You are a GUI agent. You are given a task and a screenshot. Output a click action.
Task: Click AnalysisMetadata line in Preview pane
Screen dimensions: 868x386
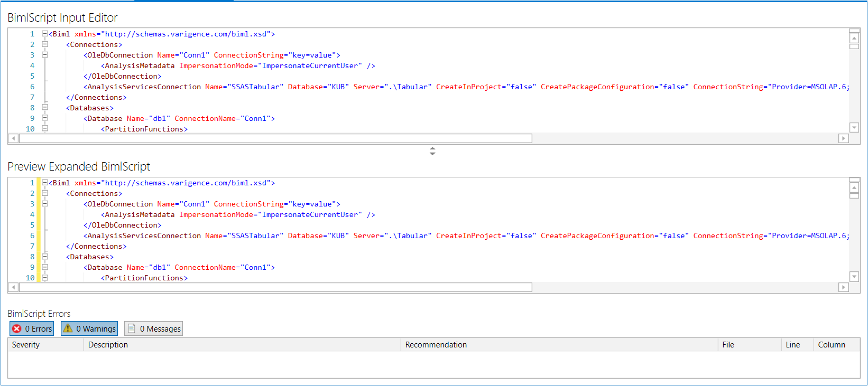(x=238, y=214)
